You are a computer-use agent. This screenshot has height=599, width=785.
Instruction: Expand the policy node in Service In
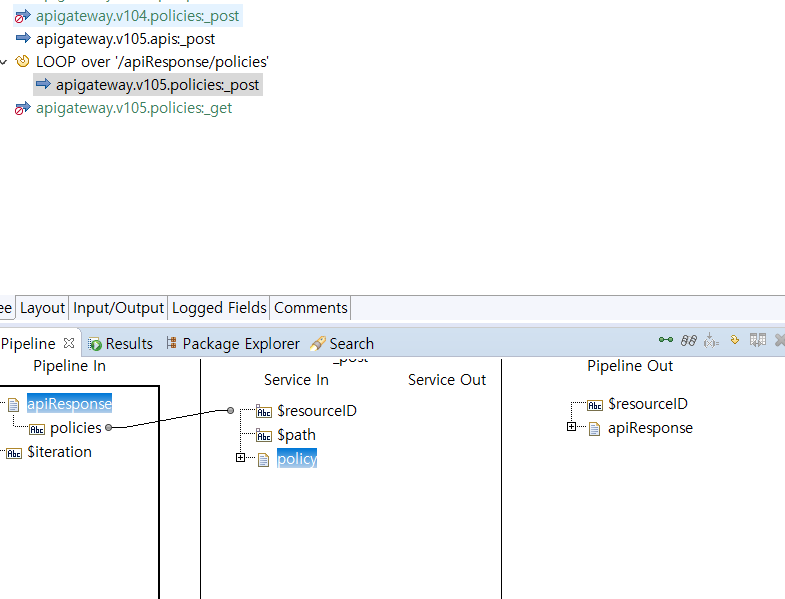[241, 458]
